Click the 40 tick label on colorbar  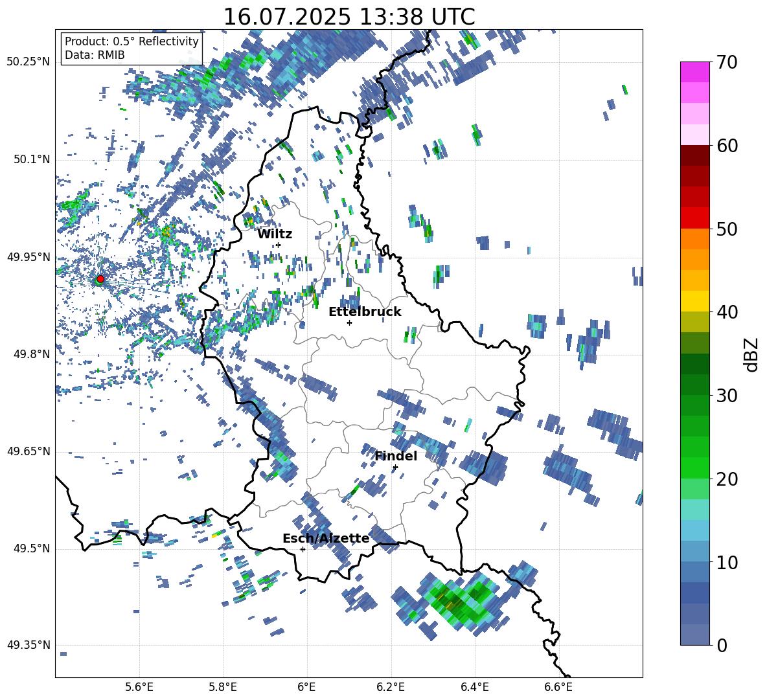click(727, 312)
